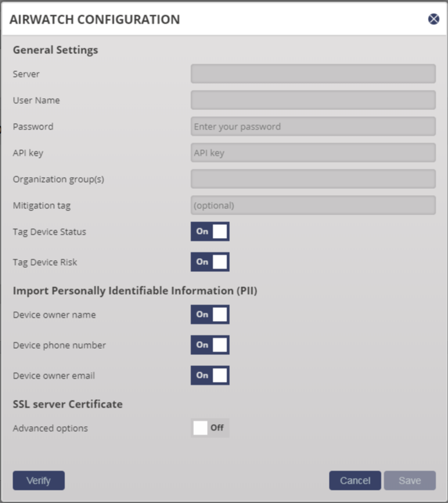The height and width of the screenshot is (503, 448).
Task: Switch off Device phone number import
Action: (x=210, y=345)
